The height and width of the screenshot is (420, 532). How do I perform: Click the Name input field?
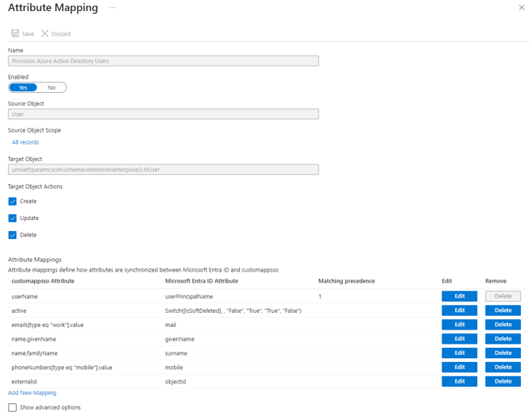[x=164, y=61]
